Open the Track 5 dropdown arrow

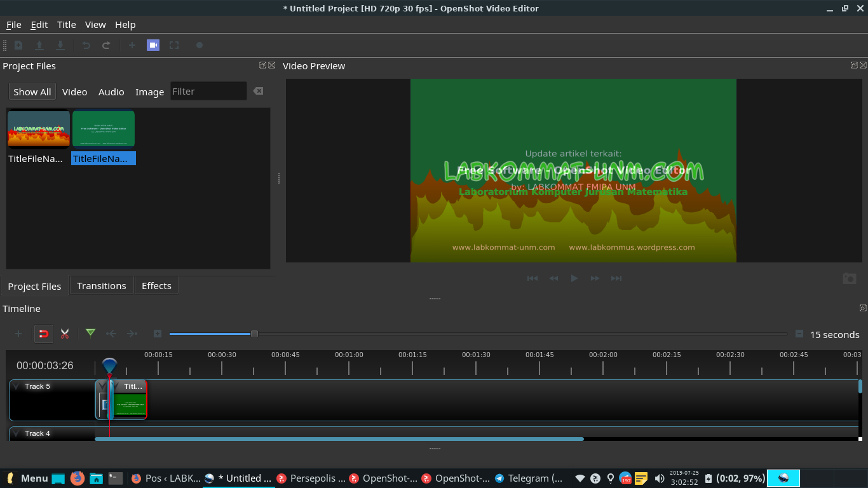(17, 386)
